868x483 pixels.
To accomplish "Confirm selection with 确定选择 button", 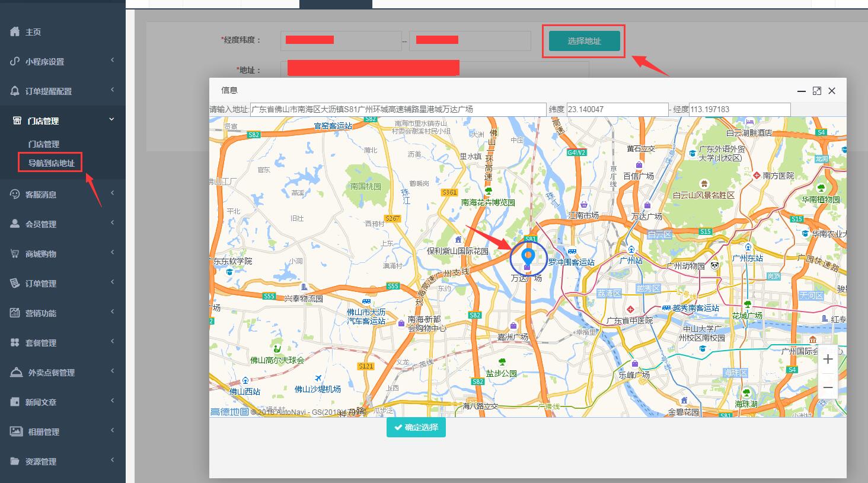I will pyautogui.click(x=416, y=427).
